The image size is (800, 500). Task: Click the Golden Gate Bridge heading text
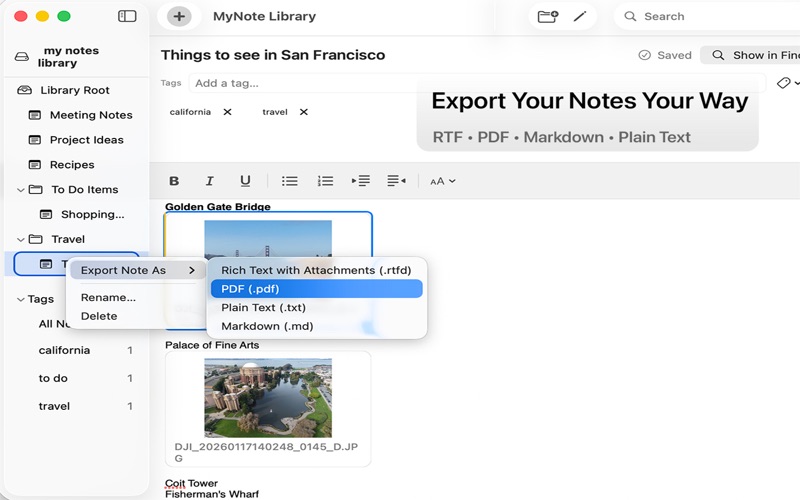click(218, 207)
